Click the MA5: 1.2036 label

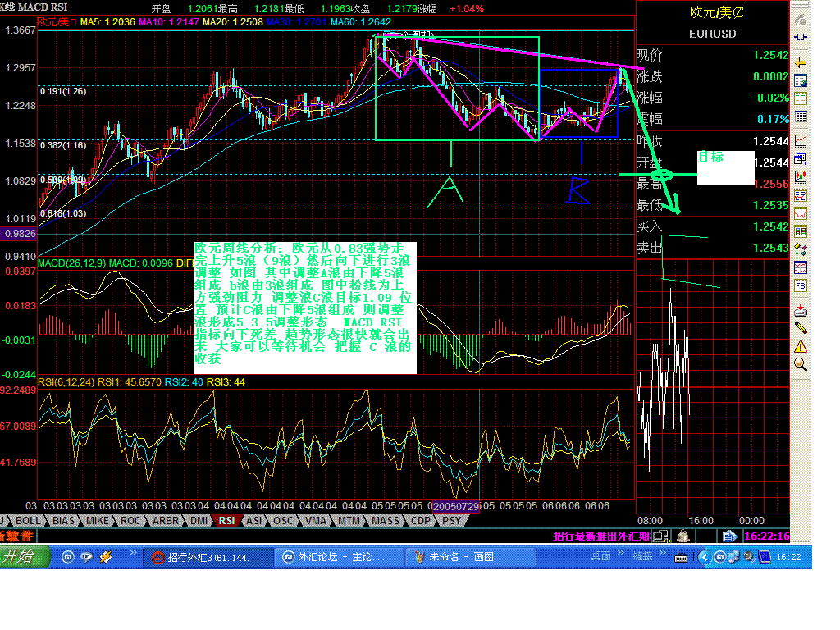click(x=107, y=22)
